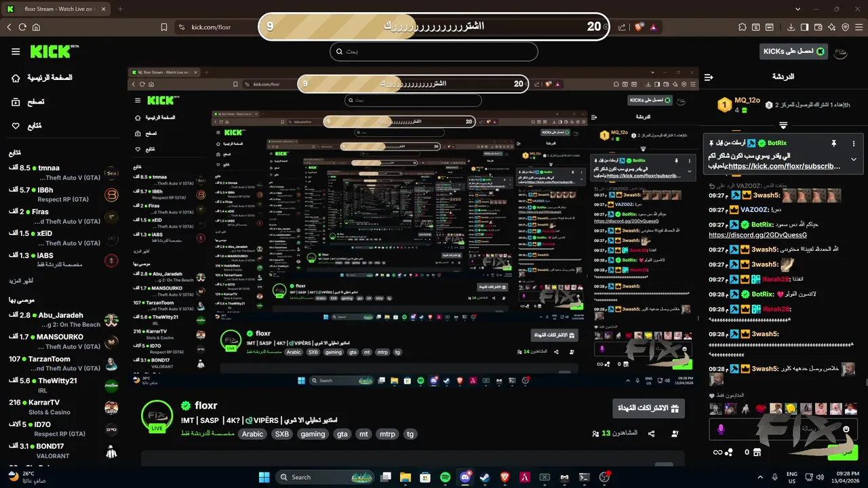The image size is (868, 488).
Task: Open Steam from the taskbar
Action: 485,477
